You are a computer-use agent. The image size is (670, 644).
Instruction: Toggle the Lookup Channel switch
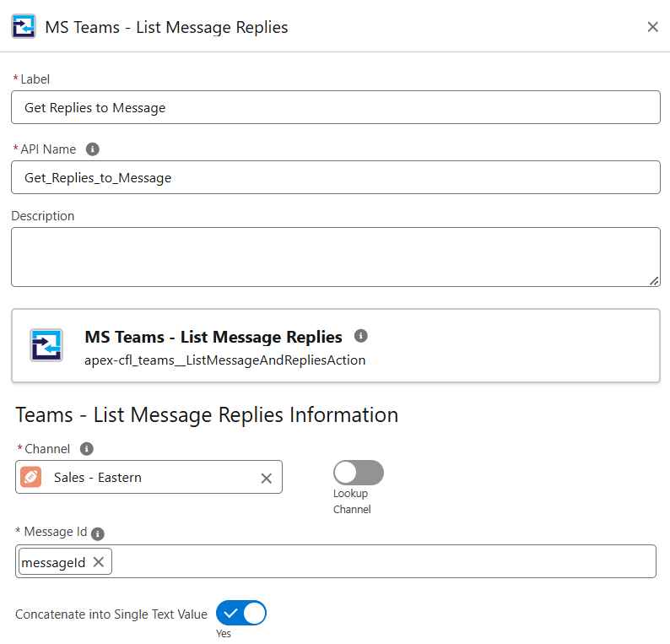[358, 473]
